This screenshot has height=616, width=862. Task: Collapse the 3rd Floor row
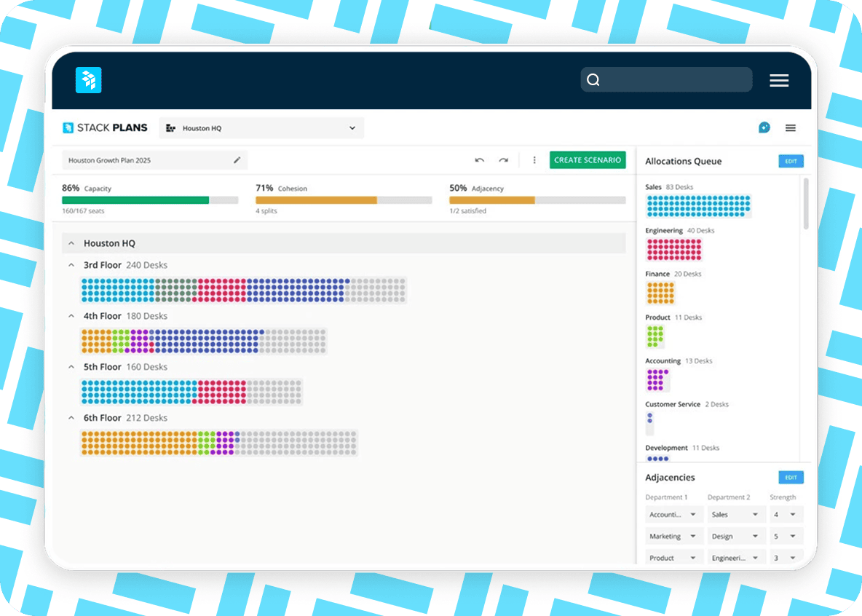(72, 265)
